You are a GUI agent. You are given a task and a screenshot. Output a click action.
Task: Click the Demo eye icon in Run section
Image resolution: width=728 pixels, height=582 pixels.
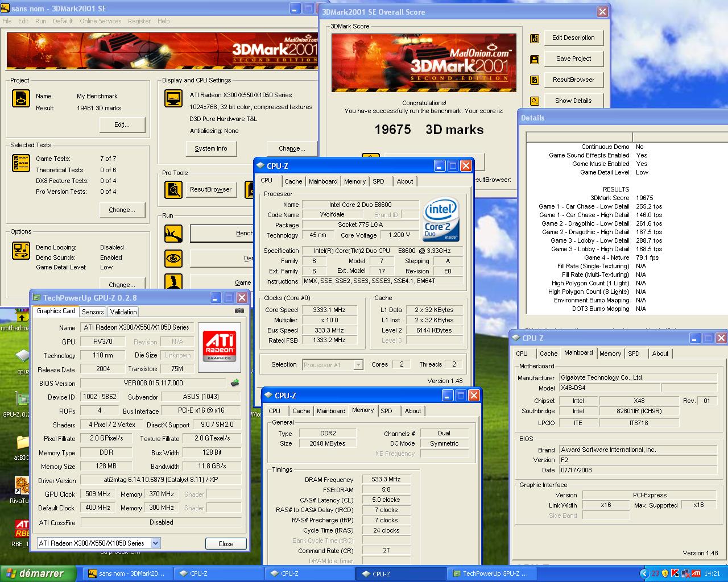[x=173, y=258]
